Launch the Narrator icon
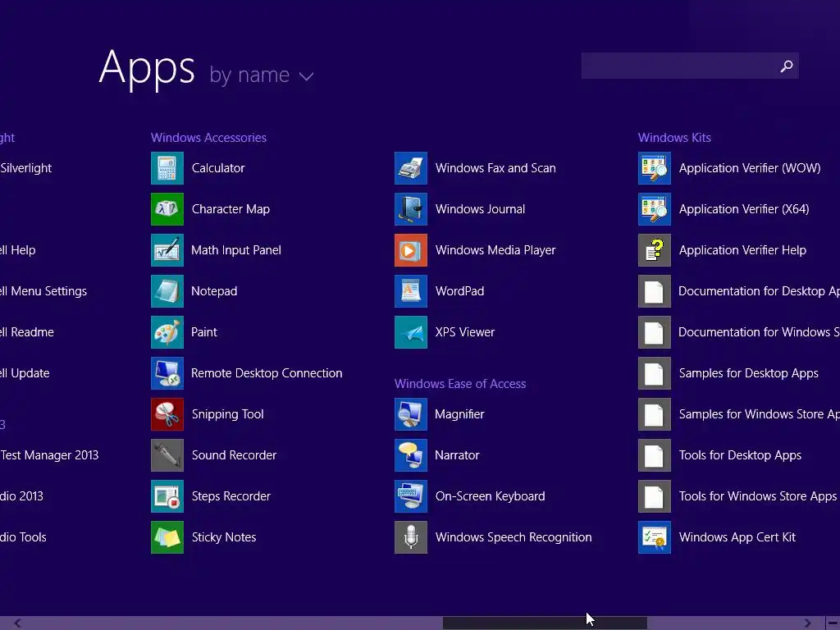 click(411, 455)
